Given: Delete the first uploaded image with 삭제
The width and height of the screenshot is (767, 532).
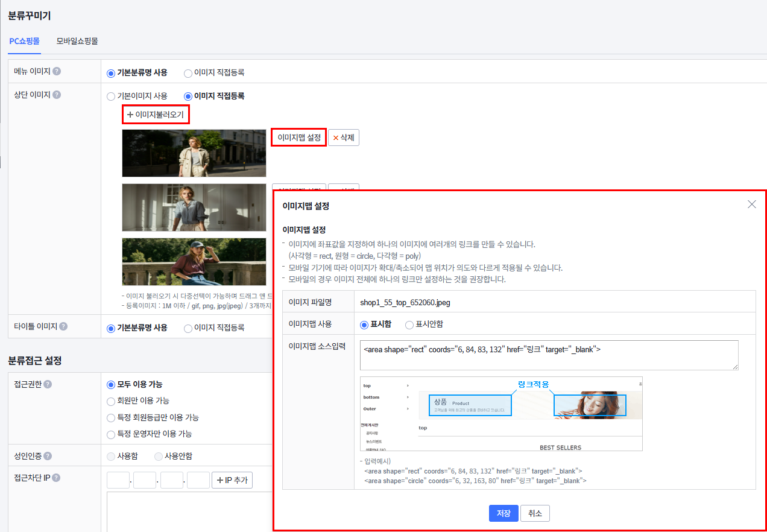Looking at the screenshot, I should [x=343, y=138].
